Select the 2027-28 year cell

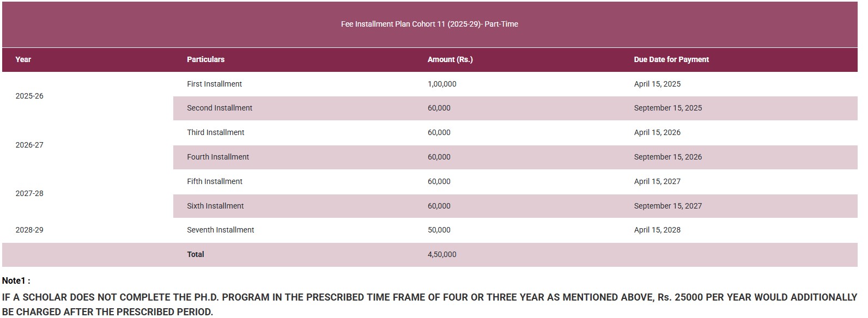[29, 193]
